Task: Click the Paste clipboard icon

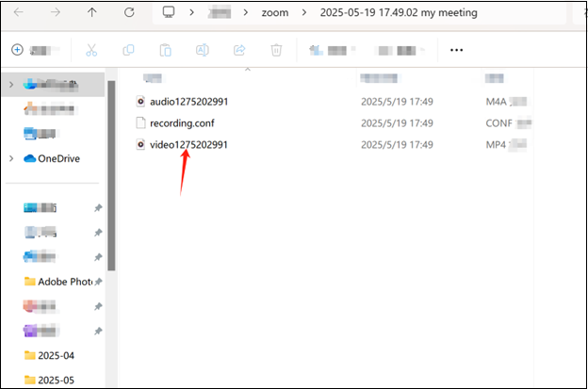Action: tap(166, 50)
